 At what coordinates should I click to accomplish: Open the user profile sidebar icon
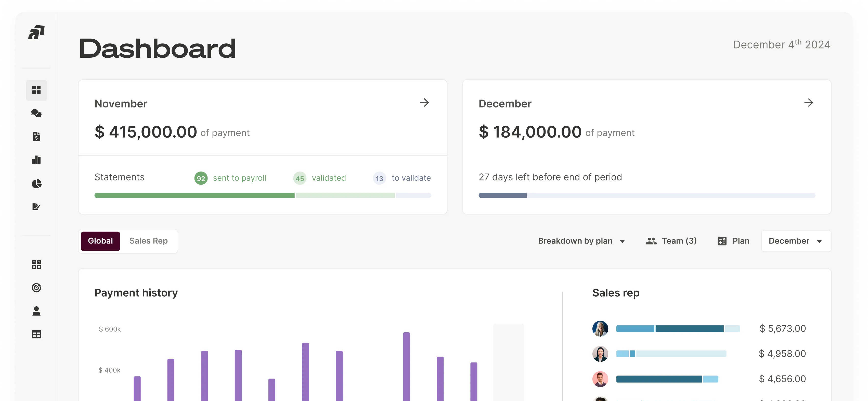click(36, 311)
